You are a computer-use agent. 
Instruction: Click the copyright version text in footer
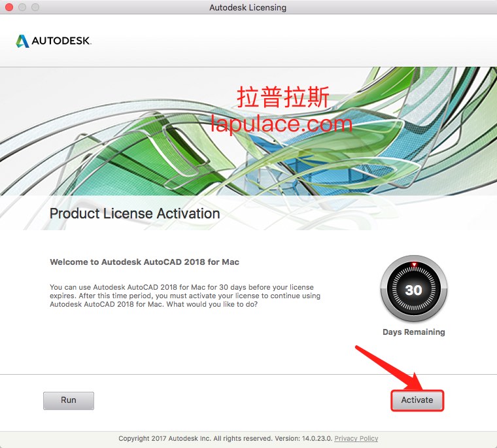coord(226,438)
